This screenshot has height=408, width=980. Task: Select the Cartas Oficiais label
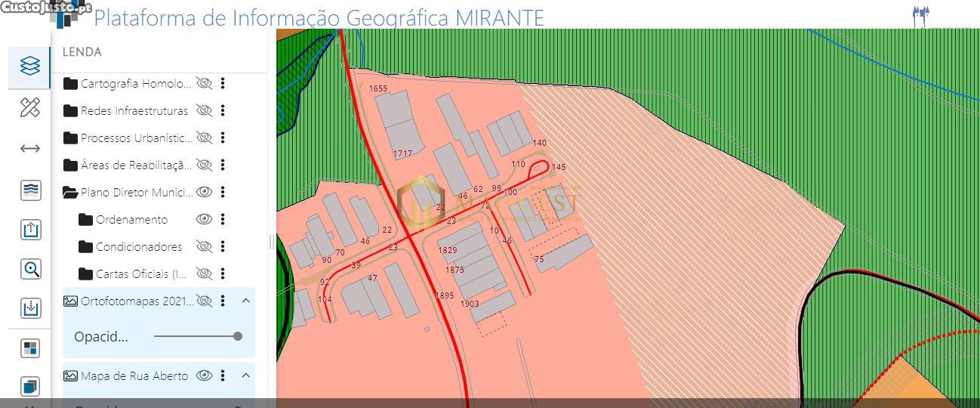click(142, 274)
